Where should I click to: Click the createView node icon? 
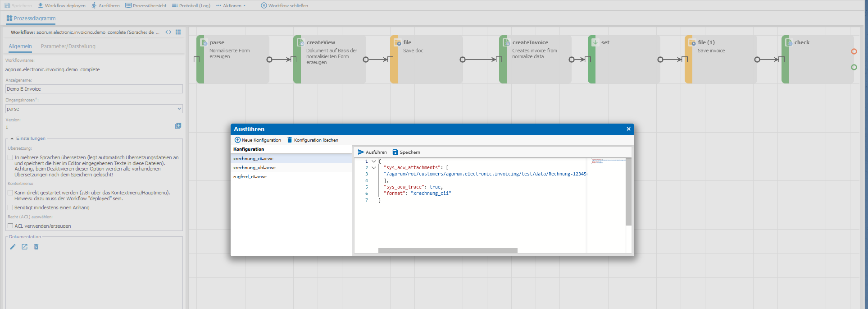[x=301, y=42]
